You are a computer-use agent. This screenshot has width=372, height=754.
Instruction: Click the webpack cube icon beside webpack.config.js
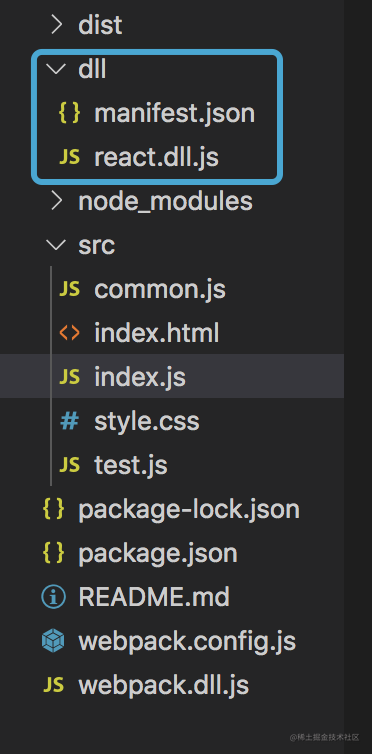(53, 641)
